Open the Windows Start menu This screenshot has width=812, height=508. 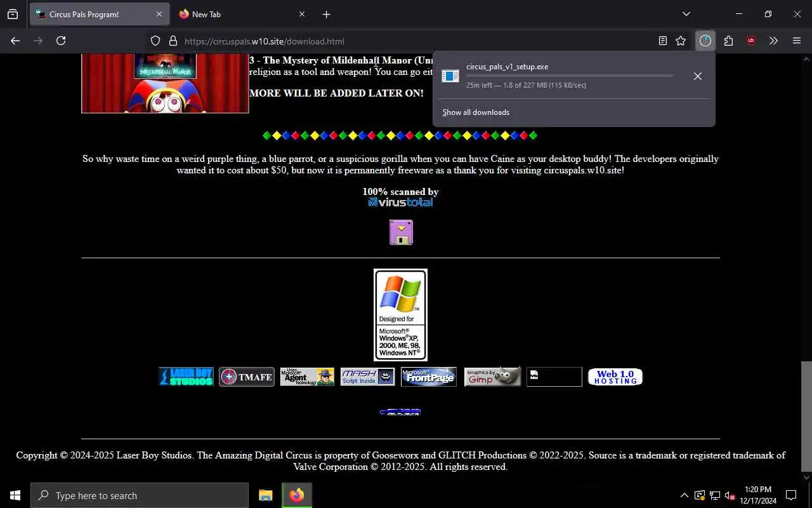[x=15, y=495]
